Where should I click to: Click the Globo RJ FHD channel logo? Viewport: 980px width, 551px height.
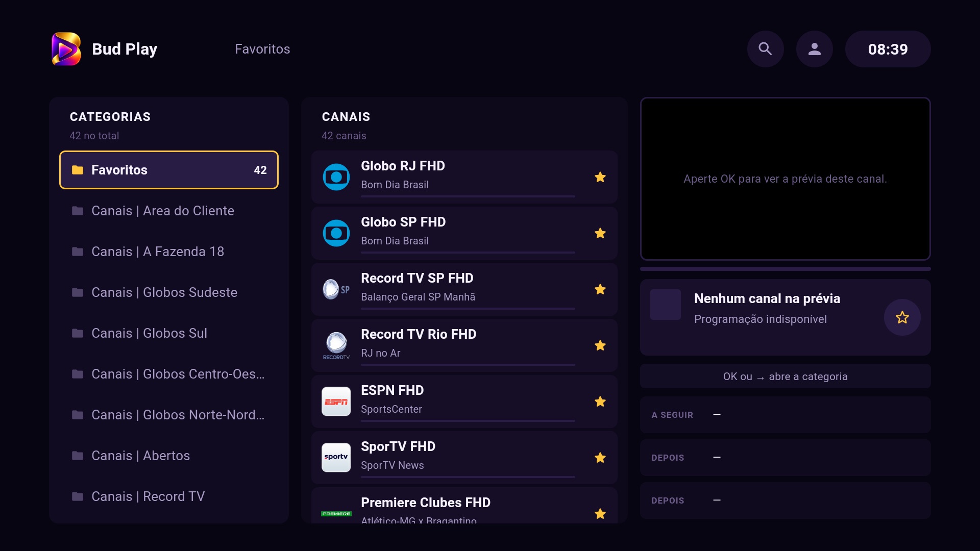point(336,177)
